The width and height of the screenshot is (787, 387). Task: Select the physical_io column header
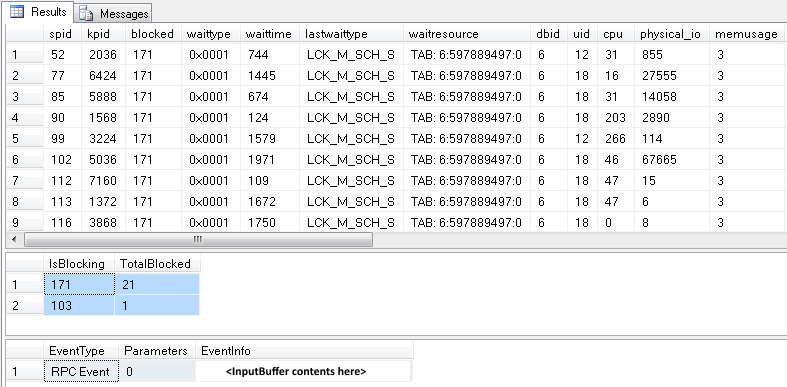pyautogui.click(x=672, y=34)
